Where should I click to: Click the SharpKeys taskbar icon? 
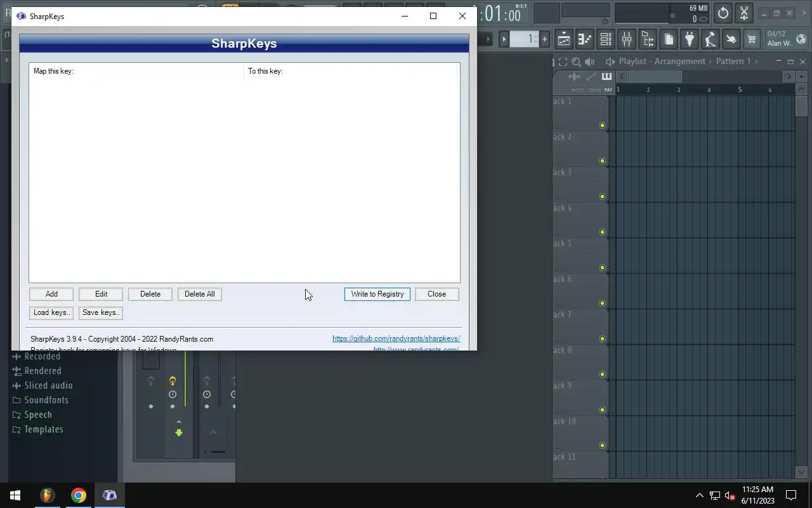(110, 495)
